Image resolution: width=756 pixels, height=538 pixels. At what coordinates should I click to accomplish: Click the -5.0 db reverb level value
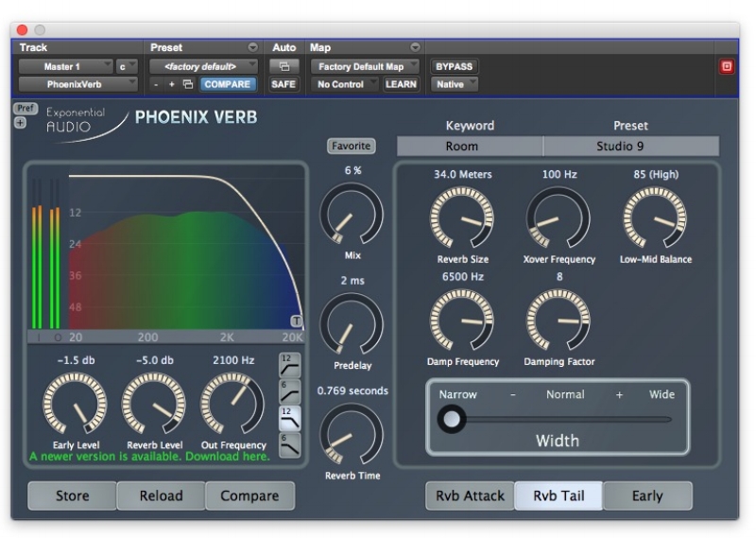[154, 360]
